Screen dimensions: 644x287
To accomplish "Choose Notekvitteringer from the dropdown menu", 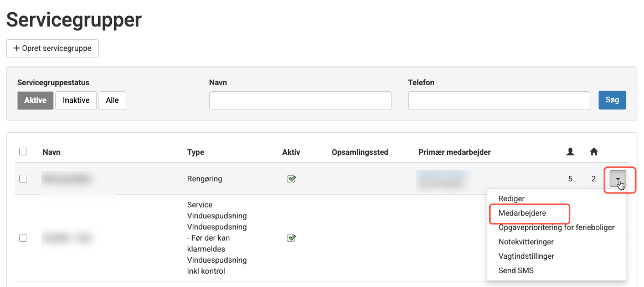I will pos(525,242).
